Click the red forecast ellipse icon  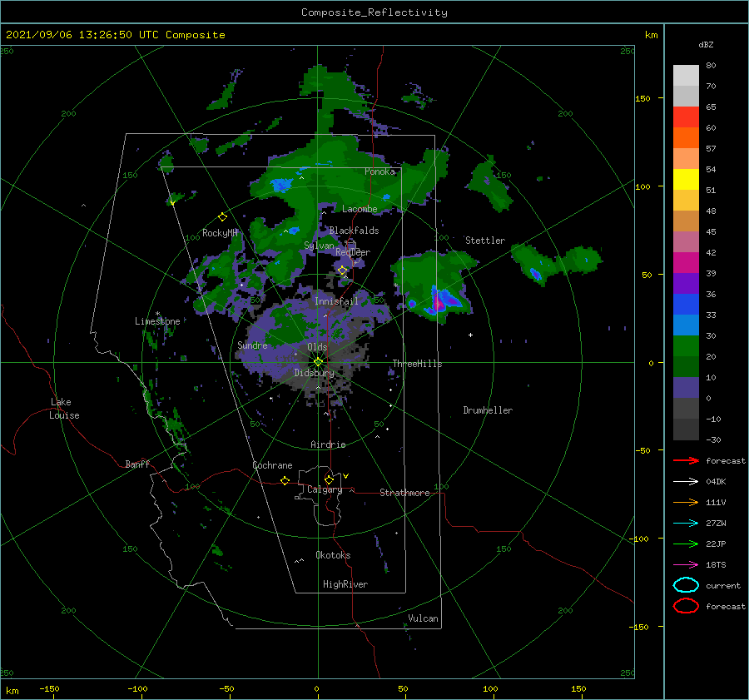click(686, 606)
